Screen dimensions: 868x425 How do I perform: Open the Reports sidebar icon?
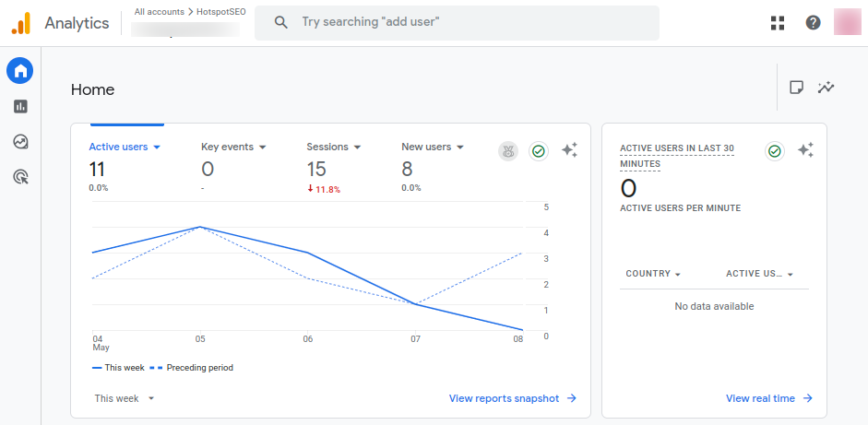pyautogui.click(x=20, y=106)
